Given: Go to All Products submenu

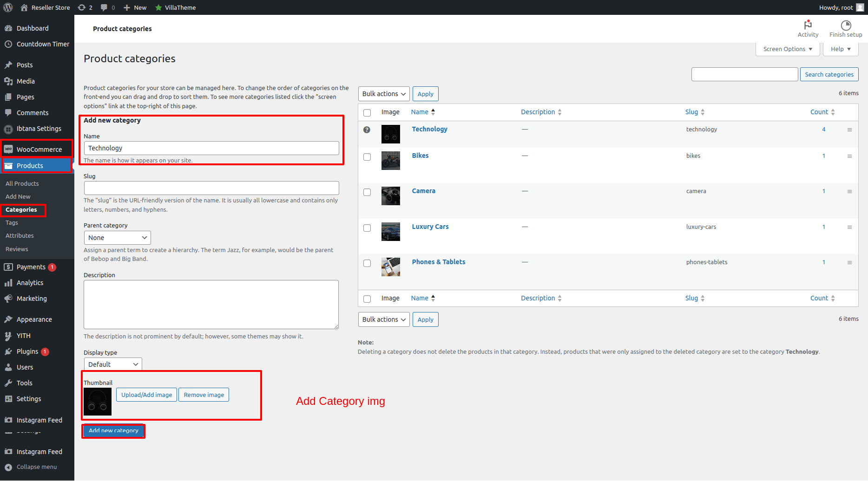Looking at the screenshot, I should [22, 183].
